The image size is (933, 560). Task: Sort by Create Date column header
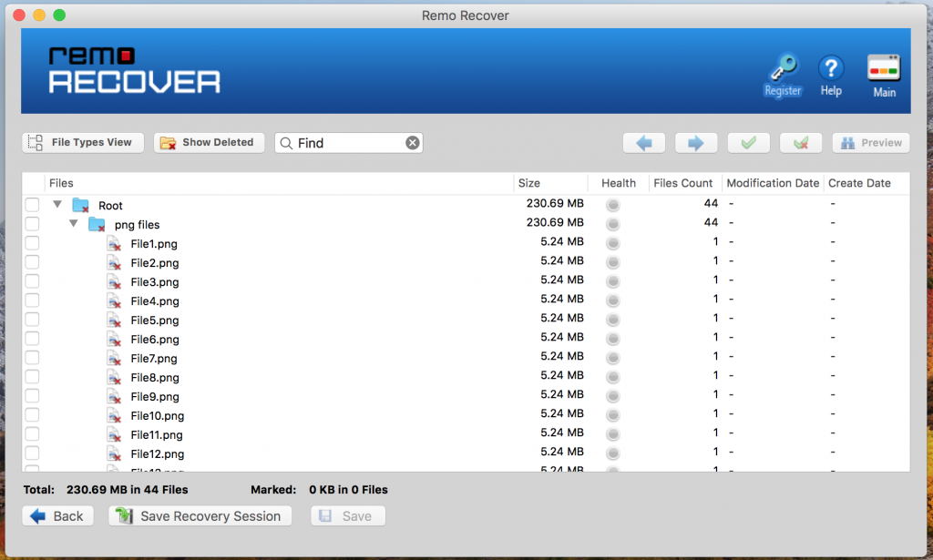867,183
